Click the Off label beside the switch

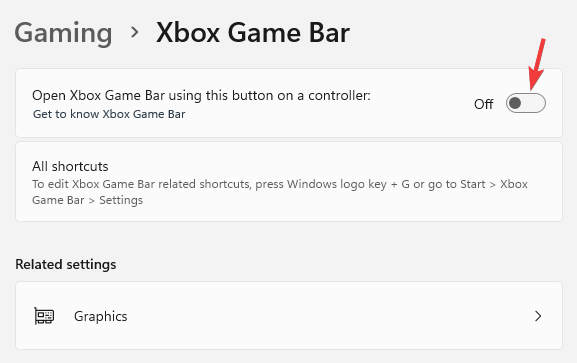(484, 104)
